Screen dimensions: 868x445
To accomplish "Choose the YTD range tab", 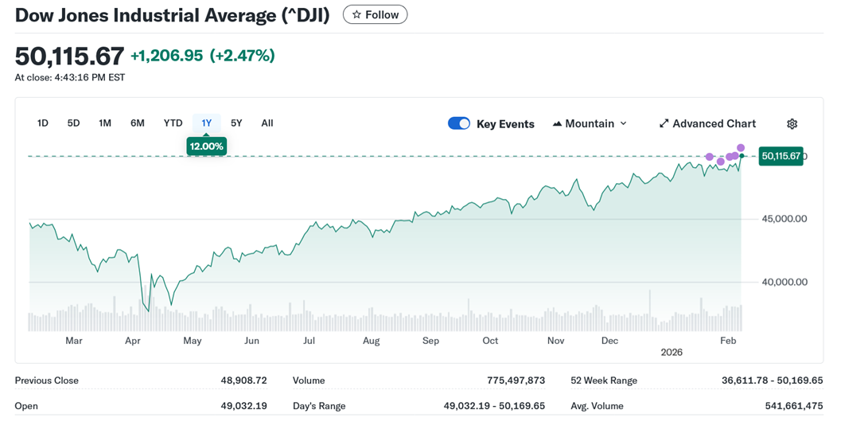I will click(x=173, y=123).
